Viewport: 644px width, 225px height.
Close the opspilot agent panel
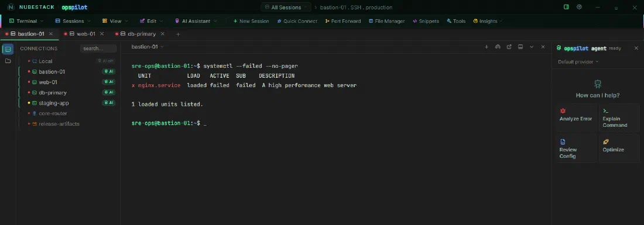click(x=636, y=48)
